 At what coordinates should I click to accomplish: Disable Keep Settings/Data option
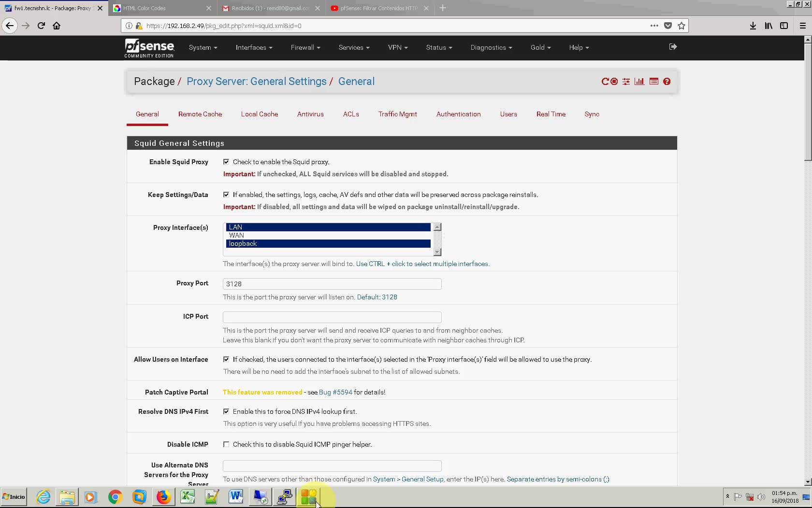click(226, 194)
